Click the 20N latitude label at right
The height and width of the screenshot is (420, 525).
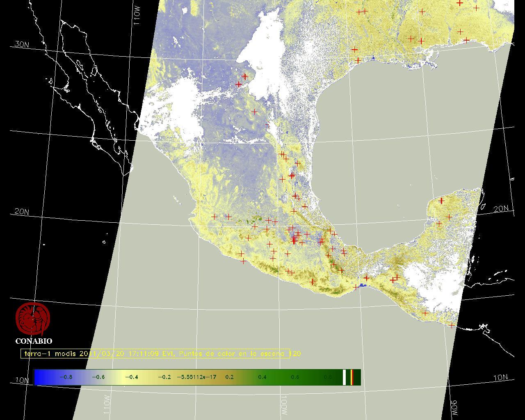tap(501, 209)
